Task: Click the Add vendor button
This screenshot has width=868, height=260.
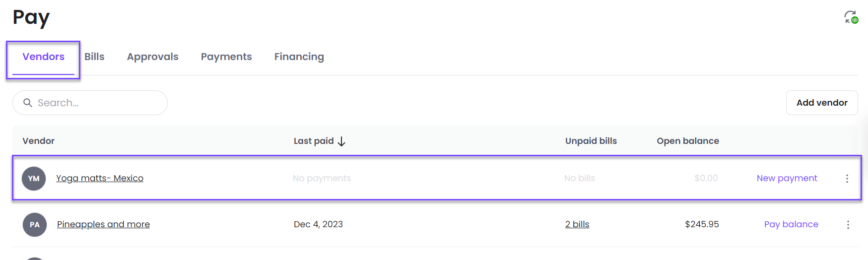Action: (822, 103)
